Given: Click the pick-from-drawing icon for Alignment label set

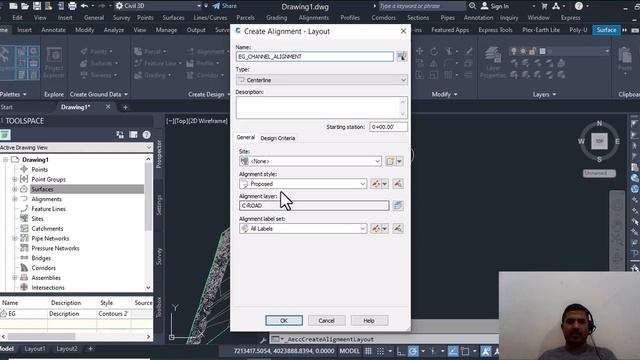Looking at the screenshot, I should tap(398, 229).
